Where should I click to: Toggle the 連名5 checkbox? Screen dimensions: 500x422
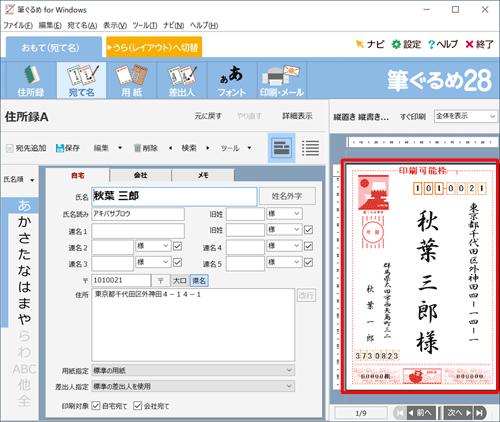308,262
